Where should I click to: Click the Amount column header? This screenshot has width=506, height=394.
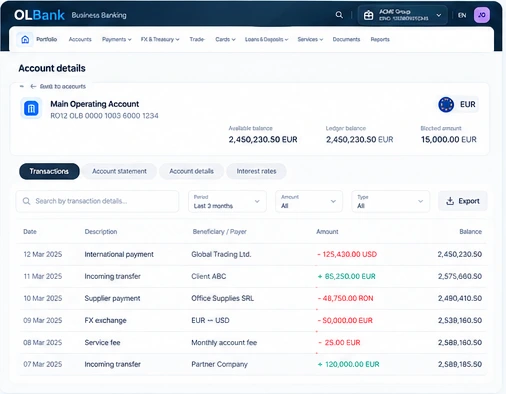327,232
